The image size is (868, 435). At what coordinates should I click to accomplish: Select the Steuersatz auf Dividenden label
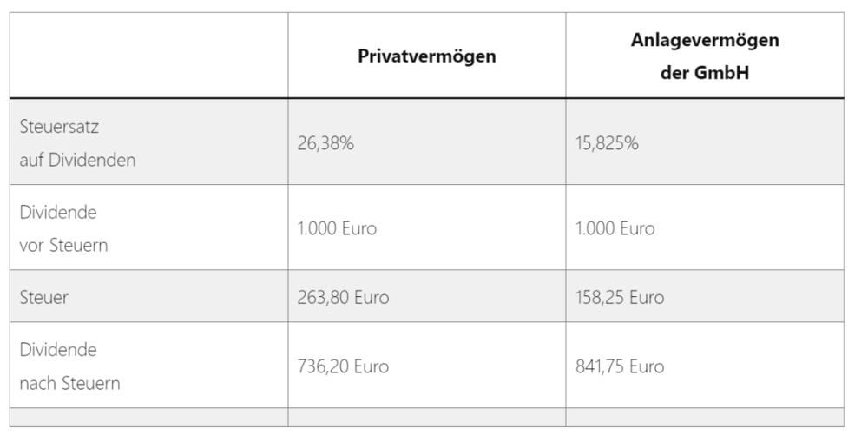(77, 142)
